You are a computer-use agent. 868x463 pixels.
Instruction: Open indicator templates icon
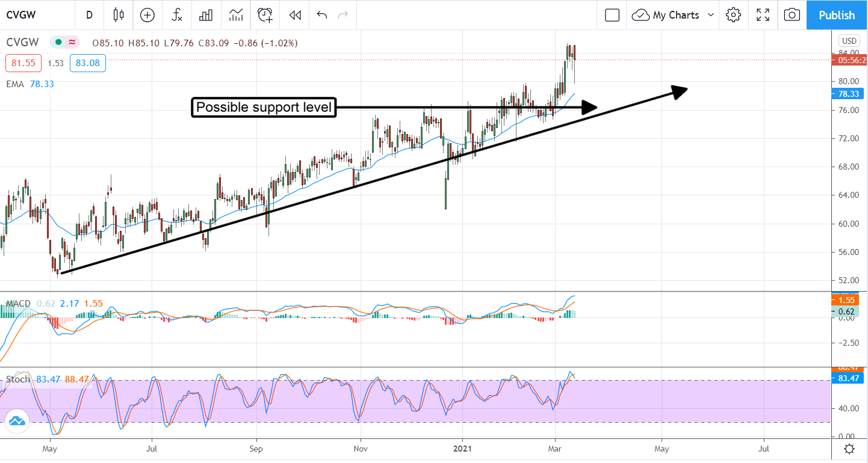tap(236, 15)
